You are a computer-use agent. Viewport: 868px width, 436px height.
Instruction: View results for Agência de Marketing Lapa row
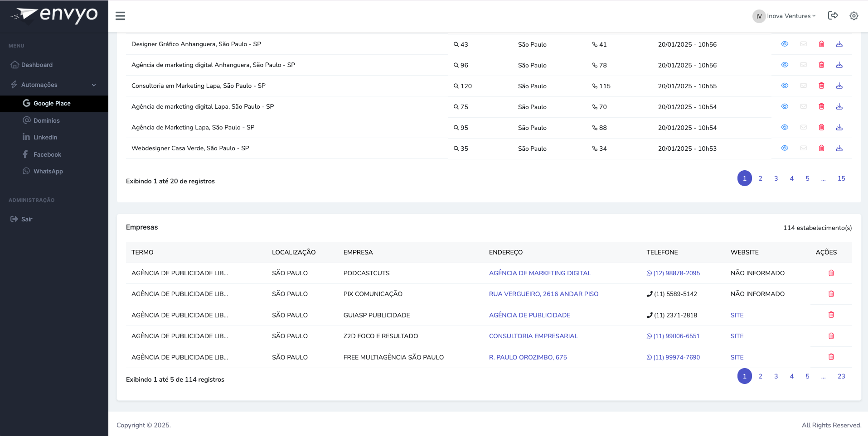785,127
